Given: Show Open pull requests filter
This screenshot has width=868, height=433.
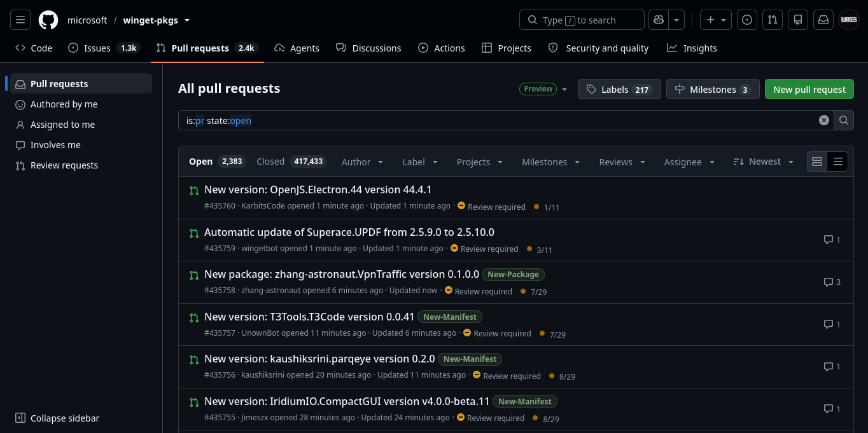Looking at the screenshot, I should (216, 162).
